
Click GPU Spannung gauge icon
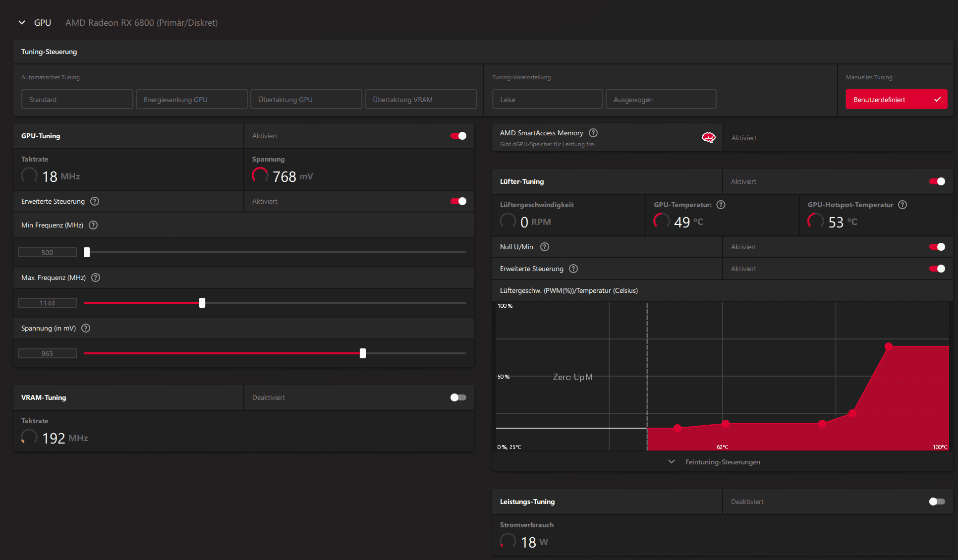(260, 175)
